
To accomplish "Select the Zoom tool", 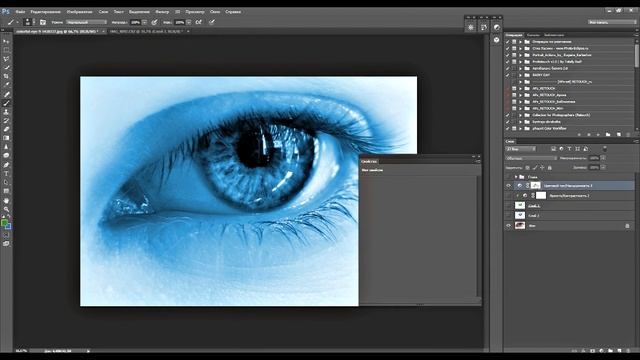I will pos(6,209).
